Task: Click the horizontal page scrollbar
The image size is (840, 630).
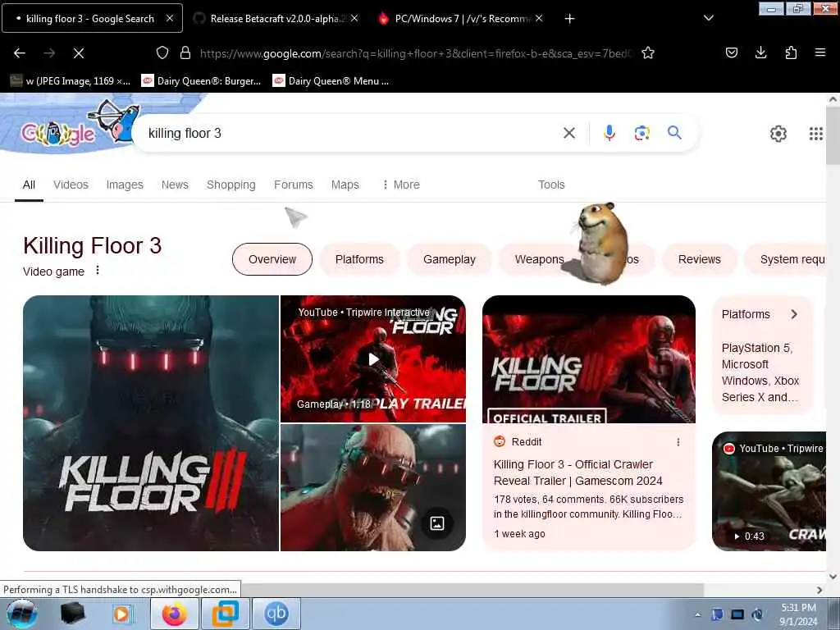Action: pos(472,590)
